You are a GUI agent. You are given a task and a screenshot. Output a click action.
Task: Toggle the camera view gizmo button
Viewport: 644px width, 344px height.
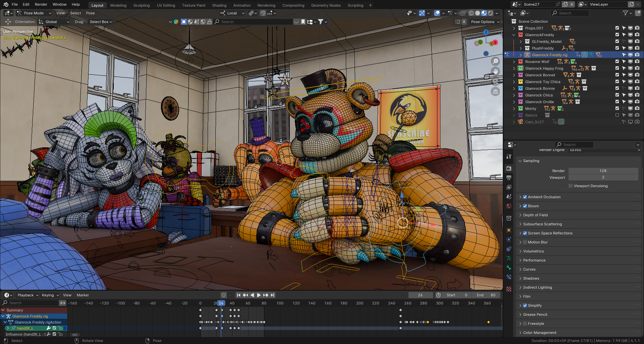point(495,81)
